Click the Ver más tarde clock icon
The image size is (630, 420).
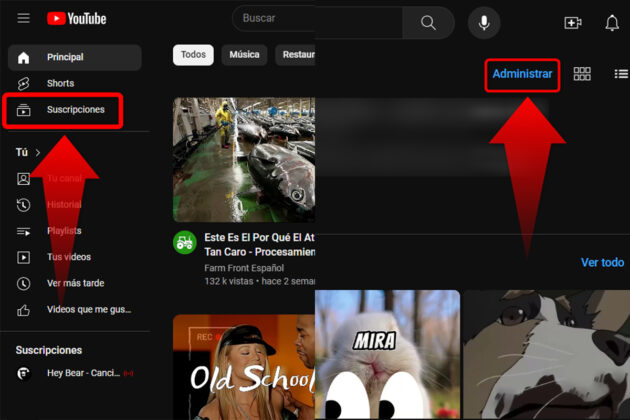click(23, 283)
